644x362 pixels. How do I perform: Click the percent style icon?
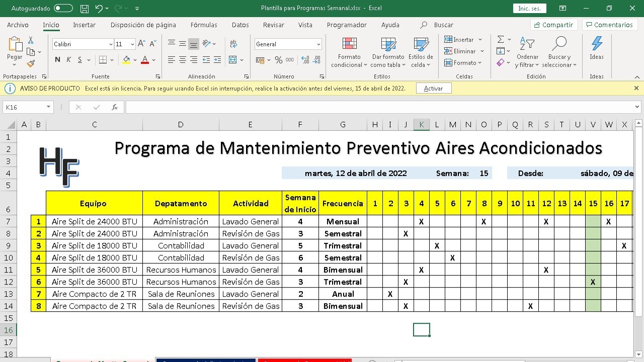(x=279, y=60)
